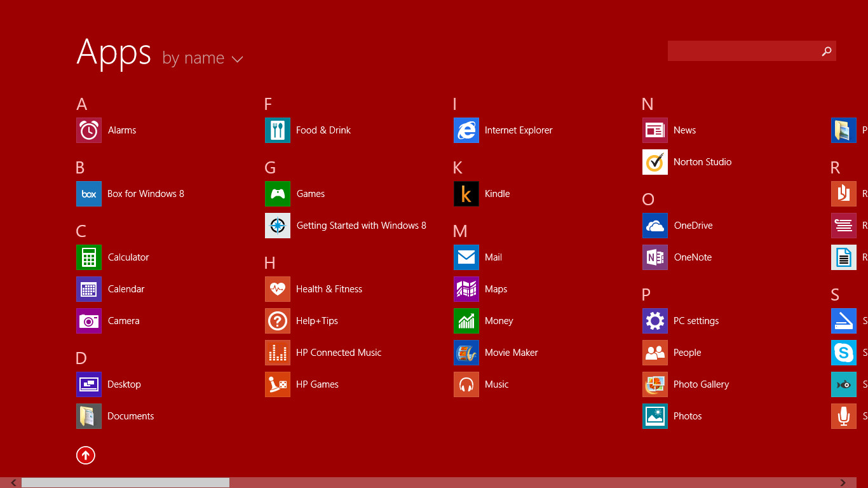Viewport: 868px width, 488px height.
Task: Click the search magnifier button
Action: click(x=827, y=51)
